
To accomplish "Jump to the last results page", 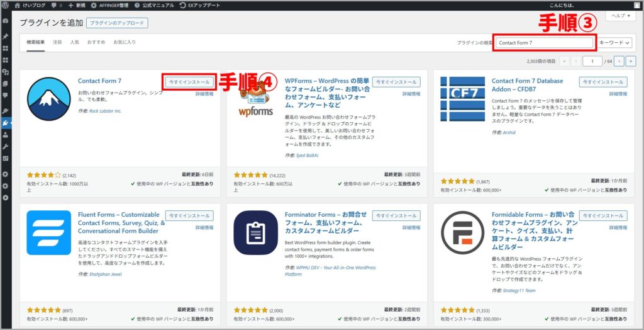I will tap(630, 61).
